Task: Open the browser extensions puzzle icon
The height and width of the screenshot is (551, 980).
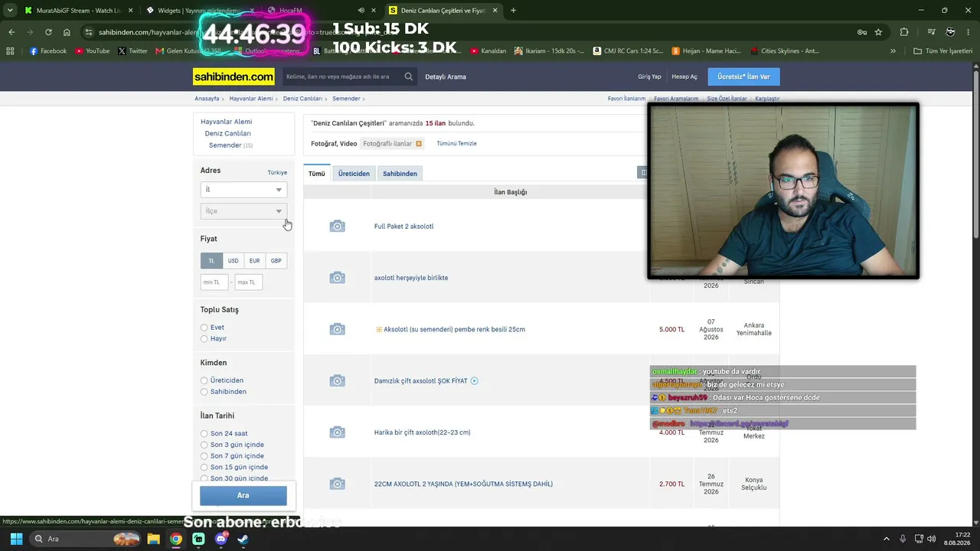Action: coord(904,32)
